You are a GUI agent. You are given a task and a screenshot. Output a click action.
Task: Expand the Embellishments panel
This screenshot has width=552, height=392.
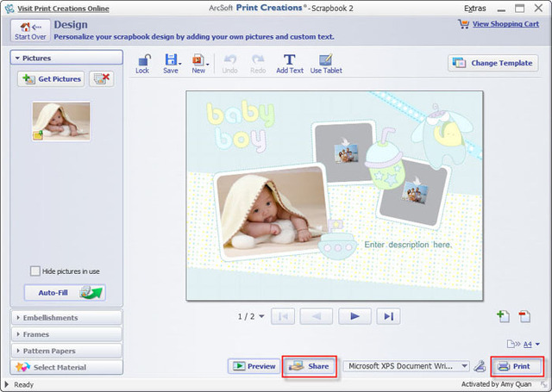click(66, 317)
